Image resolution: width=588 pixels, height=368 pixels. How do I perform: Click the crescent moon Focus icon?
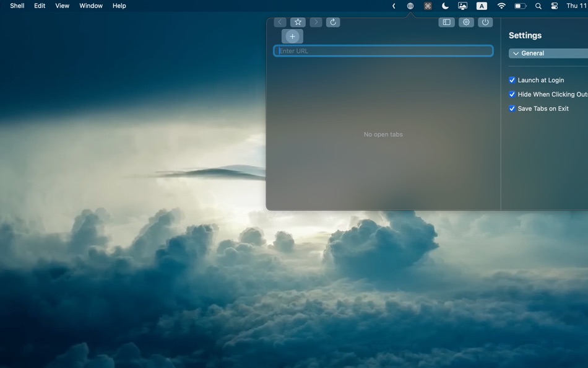[445, 6]
